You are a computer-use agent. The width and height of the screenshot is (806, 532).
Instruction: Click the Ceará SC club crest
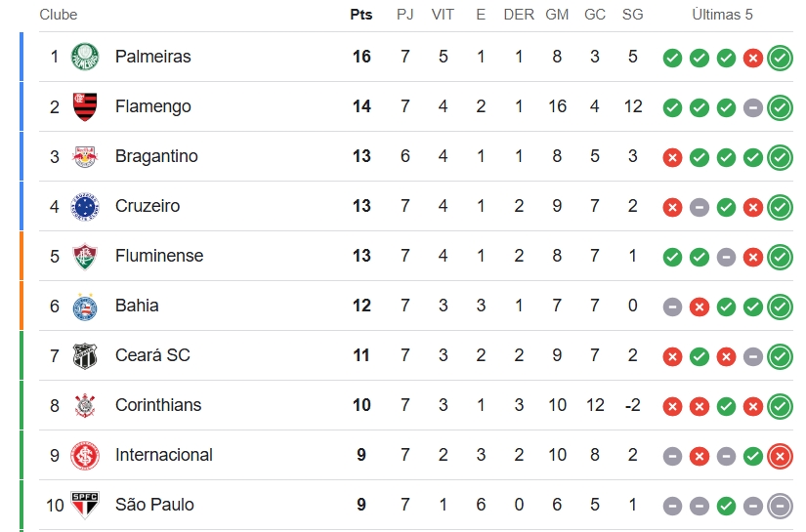point(85,356)
